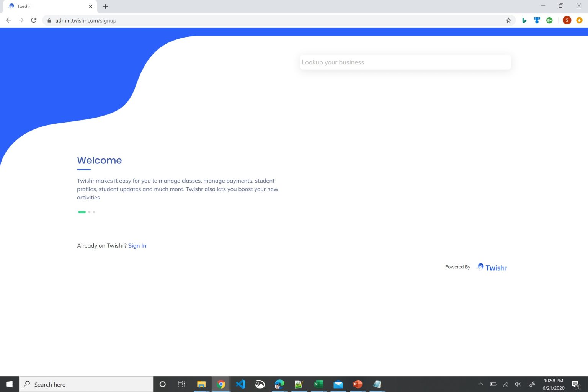Open the volume speaker icon
The width and height of the screenshot is (588, 392).
tap(518, 384)
